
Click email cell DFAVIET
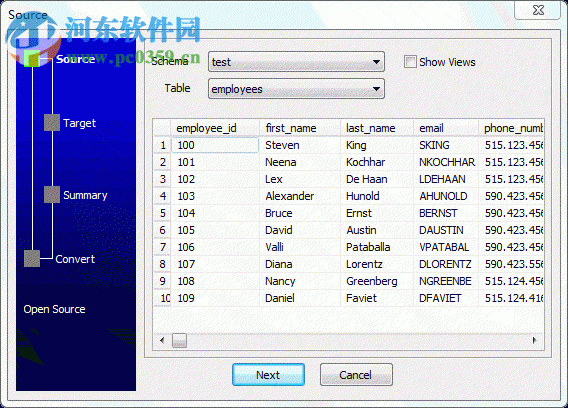[x=446, y=298]
